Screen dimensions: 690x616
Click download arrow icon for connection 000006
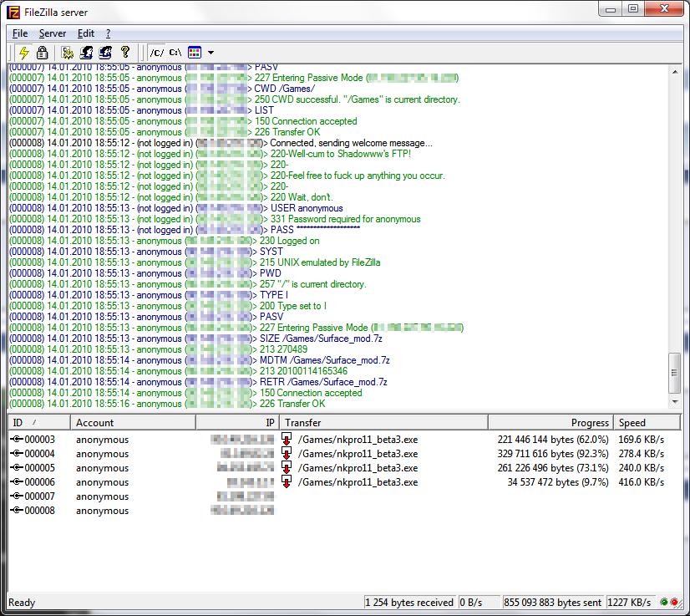(287, 481)
